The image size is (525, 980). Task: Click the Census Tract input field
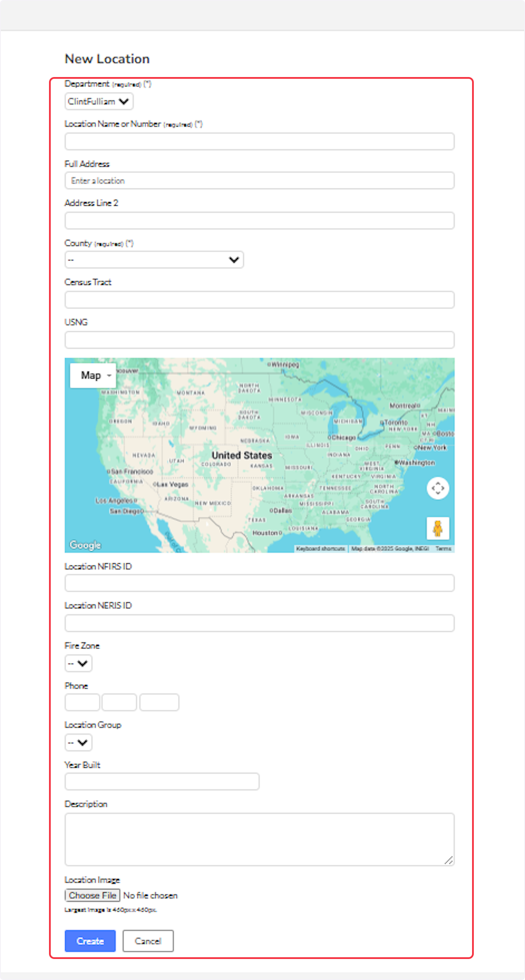tap(259, 300)
